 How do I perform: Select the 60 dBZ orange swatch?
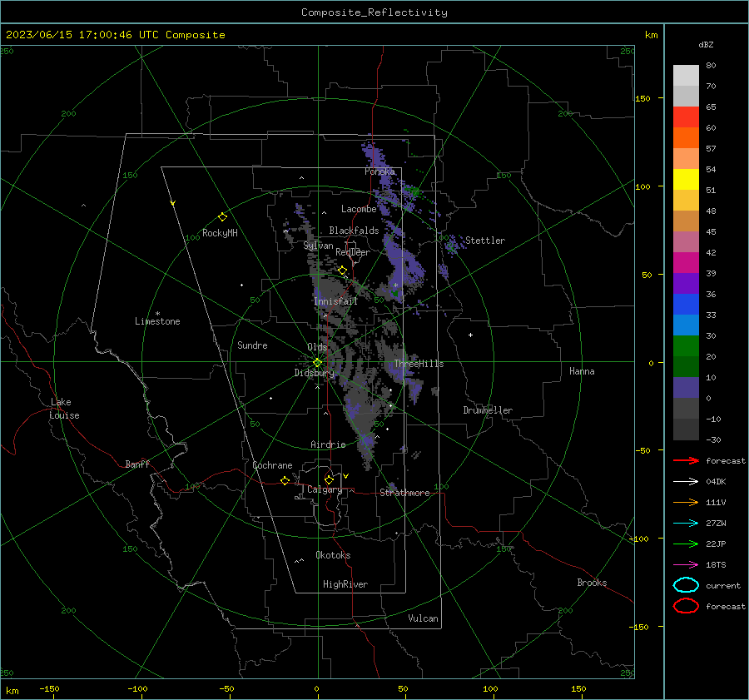[686, 137]
